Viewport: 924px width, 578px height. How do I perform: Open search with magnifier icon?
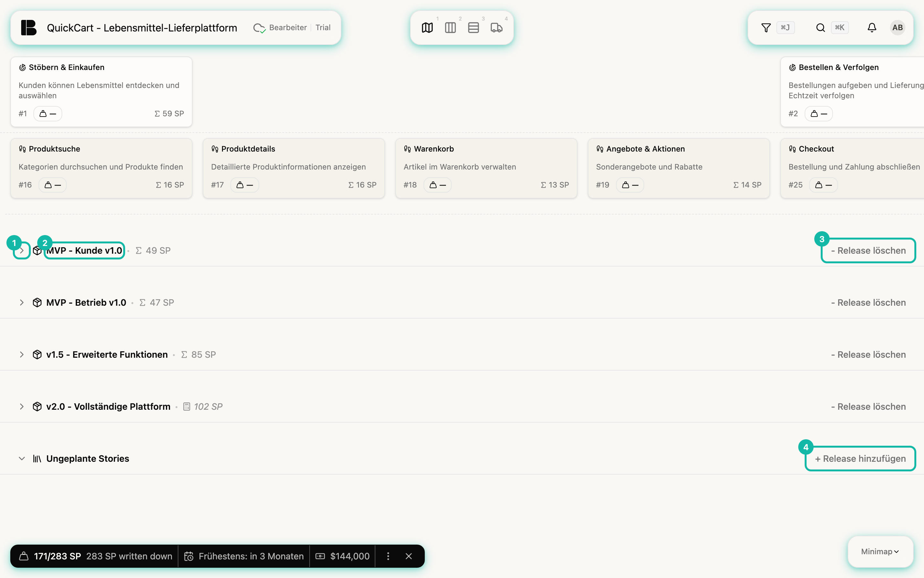point(820,28)
